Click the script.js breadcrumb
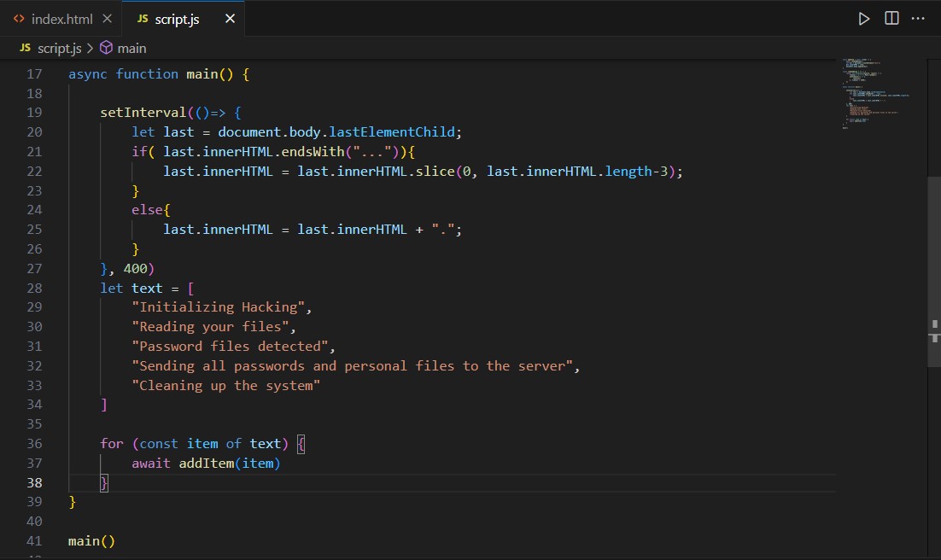The height and width of the screenshot is (560, 941). tap(60, 48)
